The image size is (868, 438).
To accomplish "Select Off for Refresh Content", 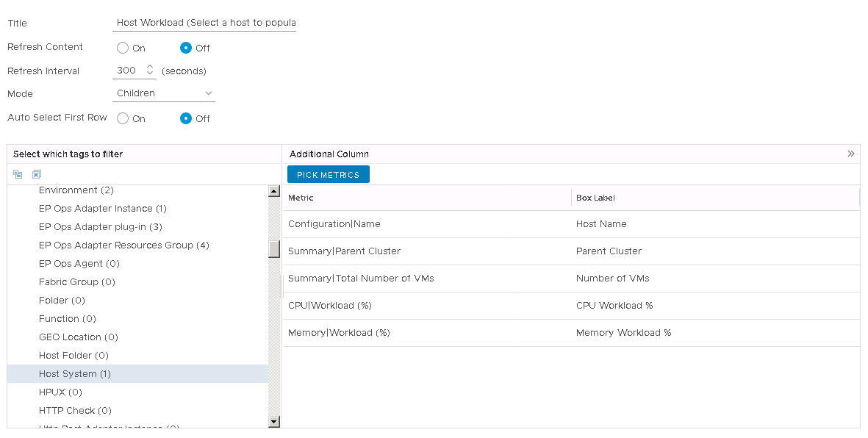I will tap(186, 48).
